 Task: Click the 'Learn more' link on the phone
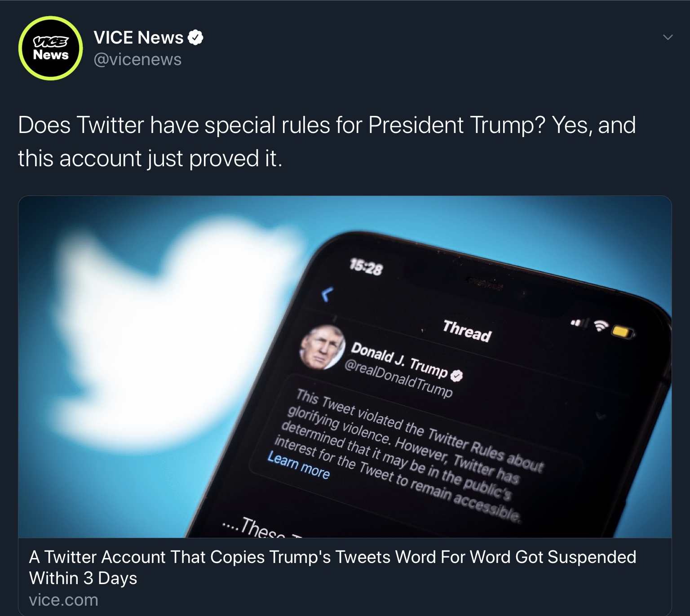299,465
